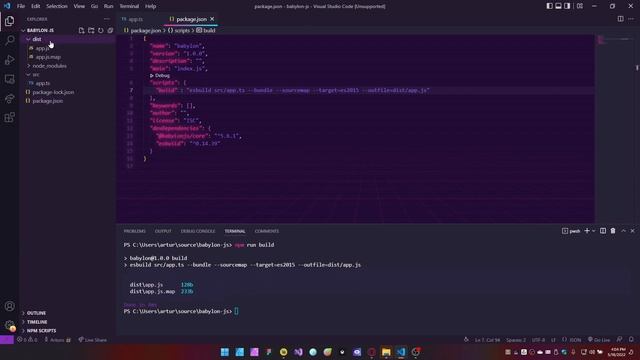Expand the Timeline section

click(37, 322)
